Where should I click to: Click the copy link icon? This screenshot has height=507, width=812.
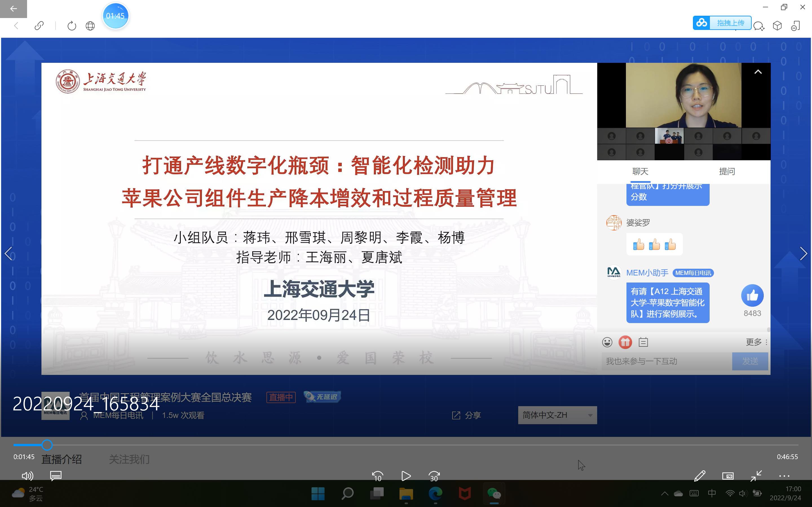pos(39,26)
